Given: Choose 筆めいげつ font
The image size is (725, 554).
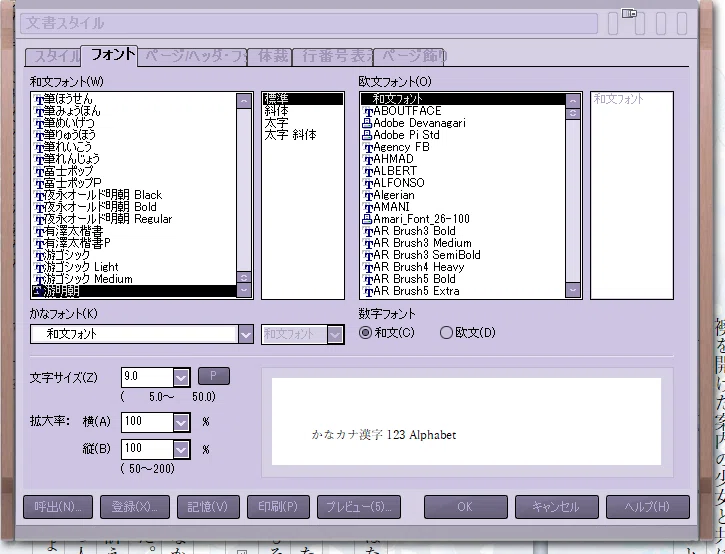Looking at the screenshot, I should pyautogui.click(x=134, y=123).
